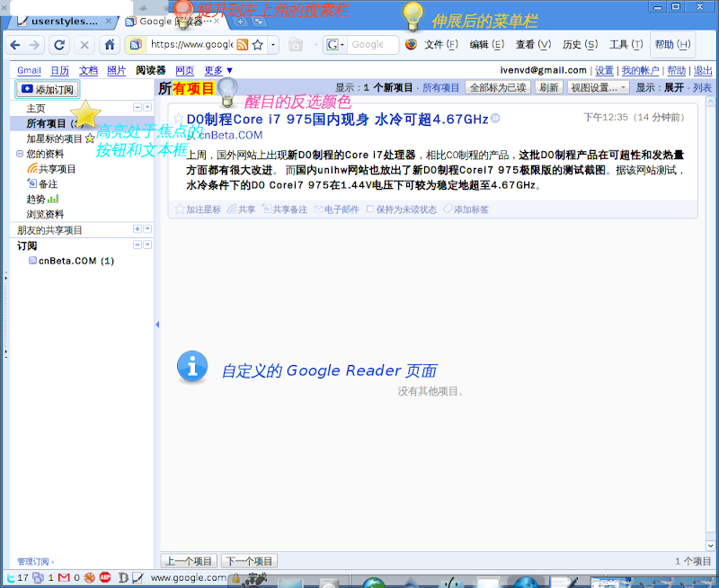Viewport: 719px width, 588px height.
Task: Click the Twitter status bar icon
Action: 11,578
